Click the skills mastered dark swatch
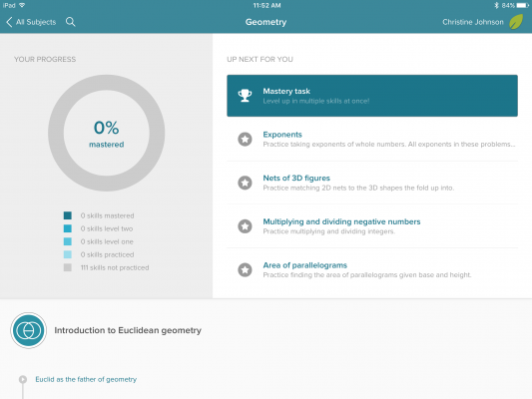The height and width of the screenshot is (399, 532). 68,215
